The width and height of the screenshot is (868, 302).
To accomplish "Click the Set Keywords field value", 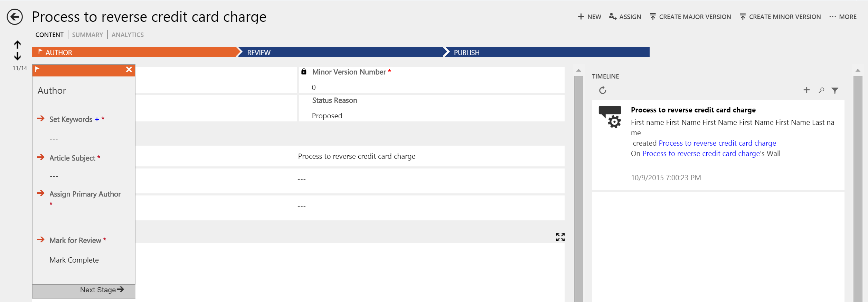I will 54,139.
